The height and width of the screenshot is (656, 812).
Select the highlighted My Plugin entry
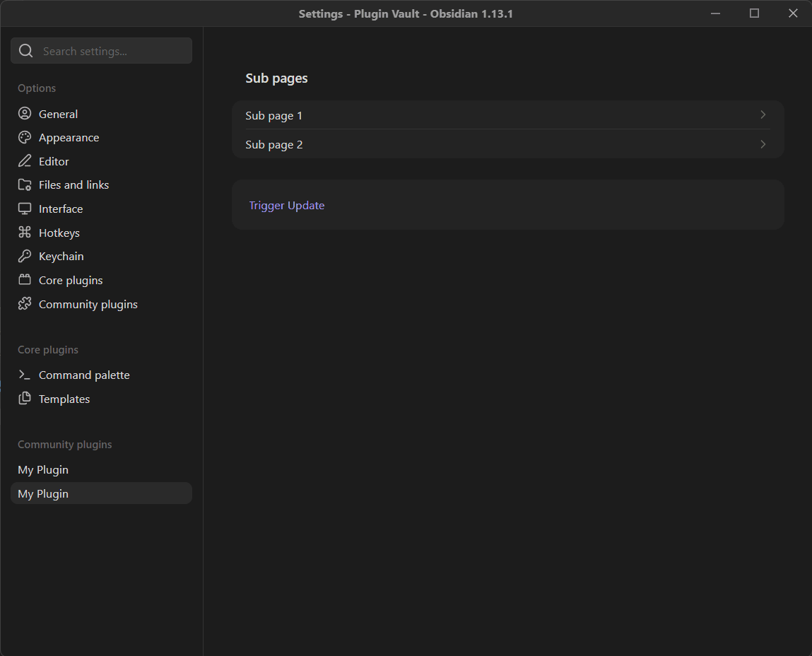[101, 493]
